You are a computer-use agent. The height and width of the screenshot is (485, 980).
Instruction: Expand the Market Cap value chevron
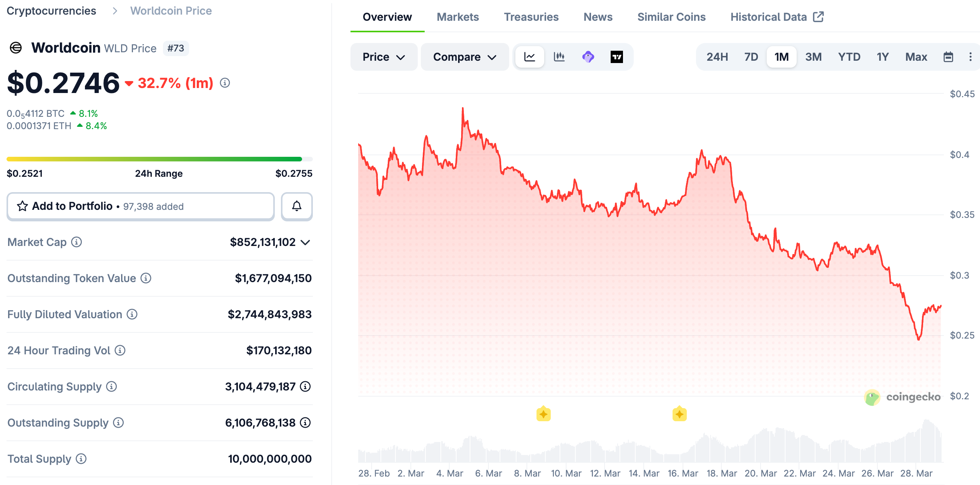coord(306,242)
